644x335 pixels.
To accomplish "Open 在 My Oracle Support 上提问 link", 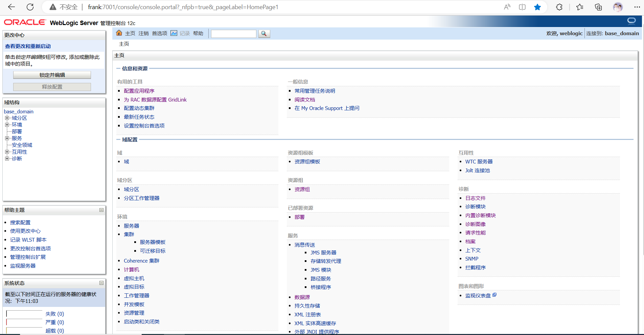I will click(327, 108).
